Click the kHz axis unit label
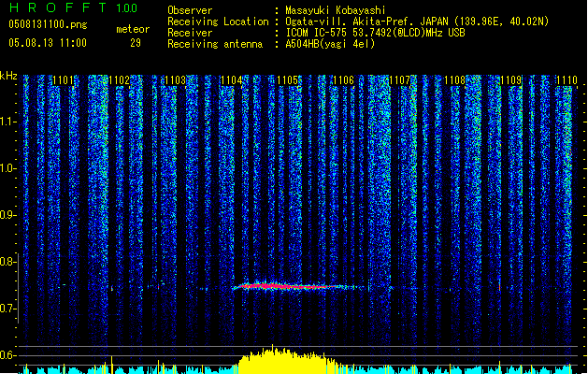 click(8, 76)
